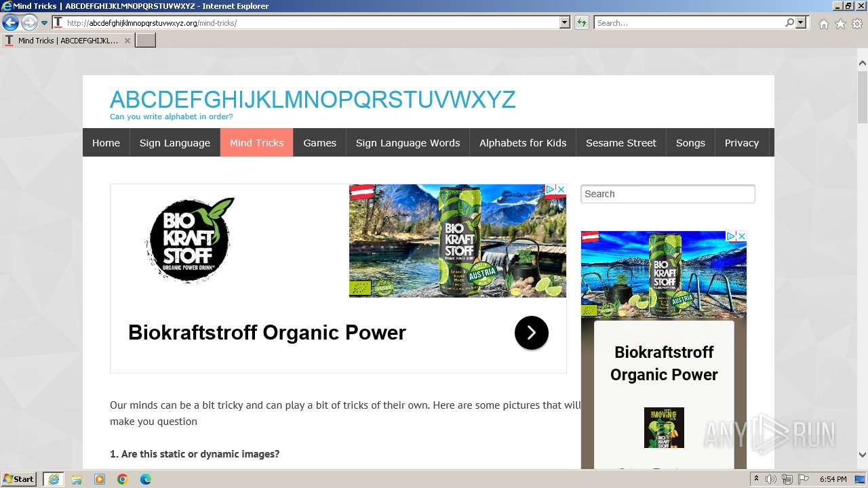Open the Privacy menu item

click(x=742, y=142)
